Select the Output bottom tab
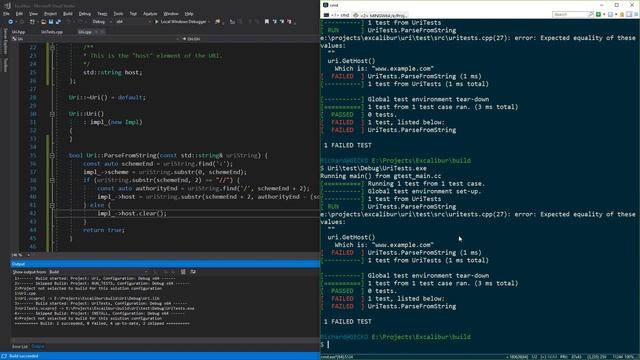Viewport: 640px width, 360px height. [x=38, y=347]
